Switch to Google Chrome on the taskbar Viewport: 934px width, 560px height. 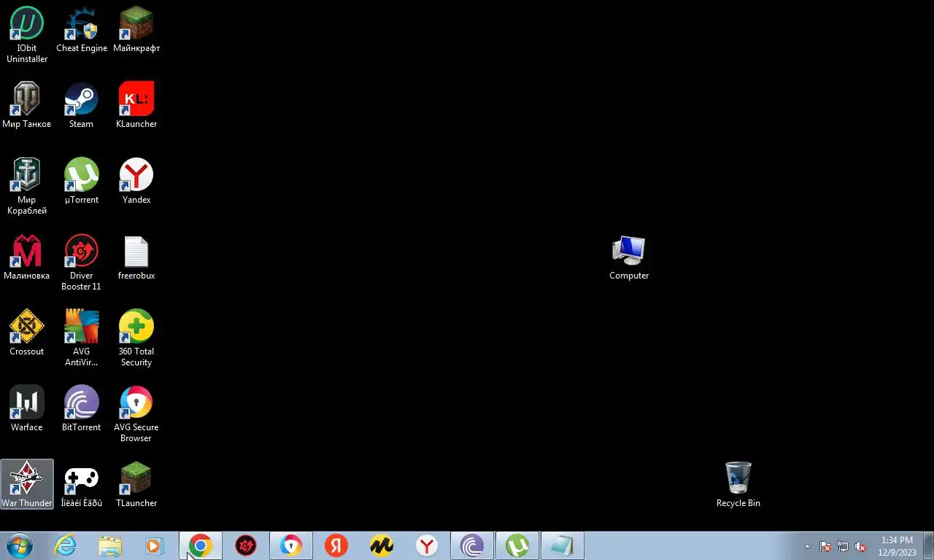tap(201, 545)
